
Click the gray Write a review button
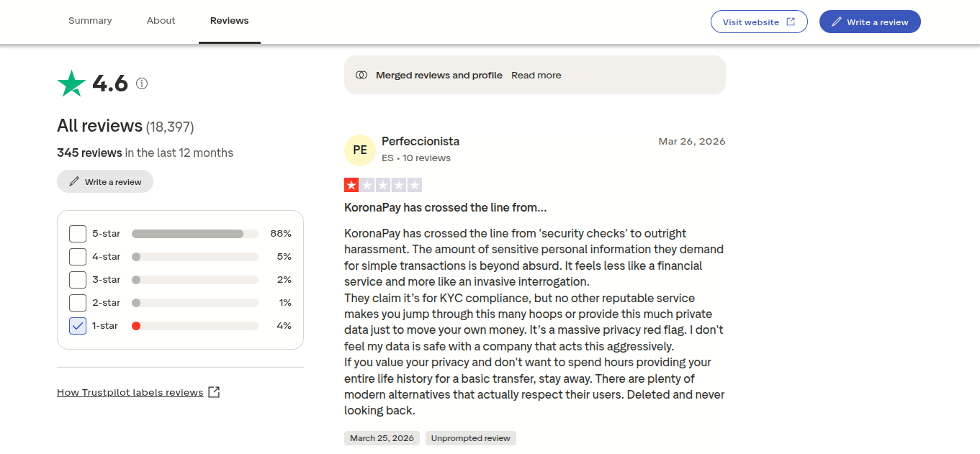[105, 181]
